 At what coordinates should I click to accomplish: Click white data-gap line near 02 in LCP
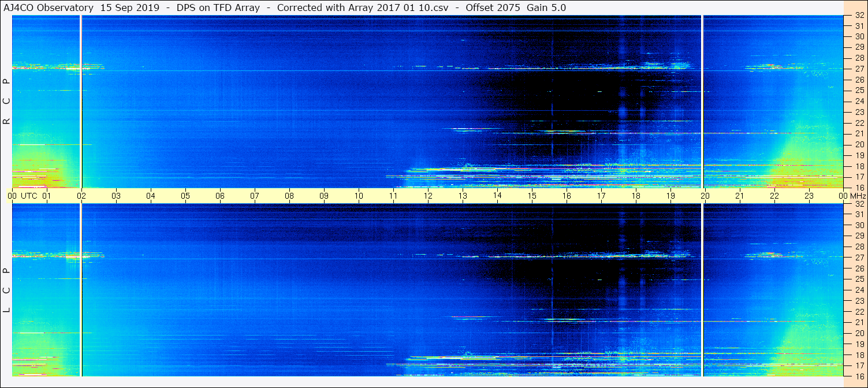[80, 290]
